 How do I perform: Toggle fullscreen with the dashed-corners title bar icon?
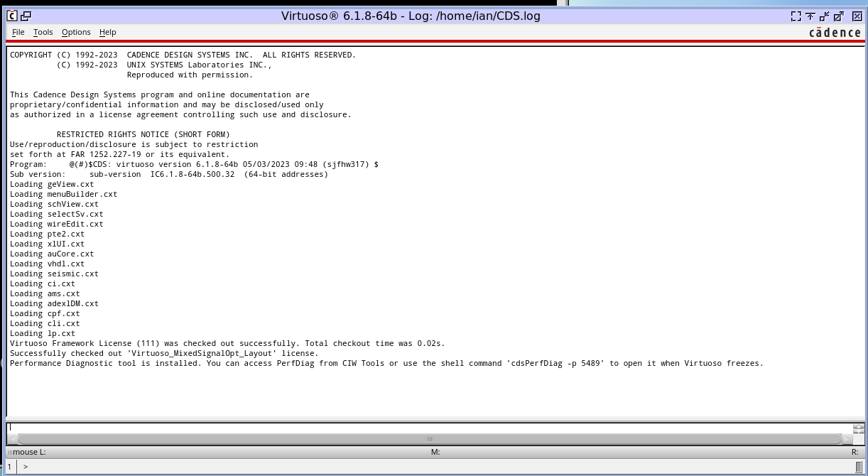coord(796,16)
